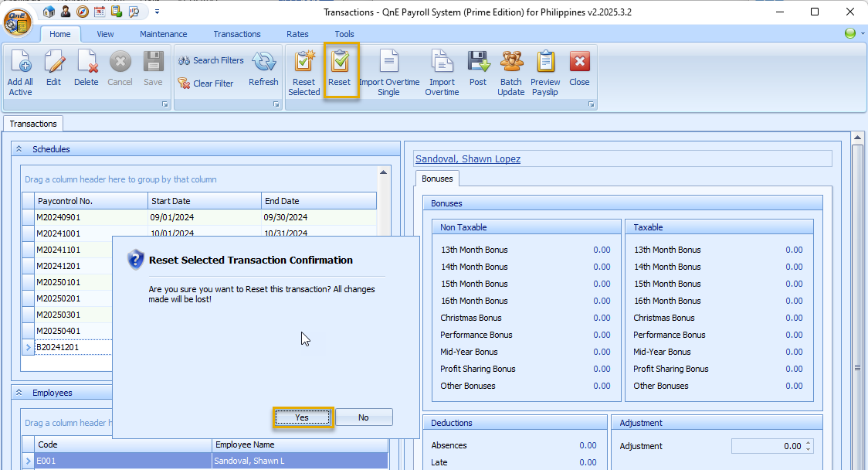
Task: Click the first ribbon group dialog launcher
Action: point(164,104)
